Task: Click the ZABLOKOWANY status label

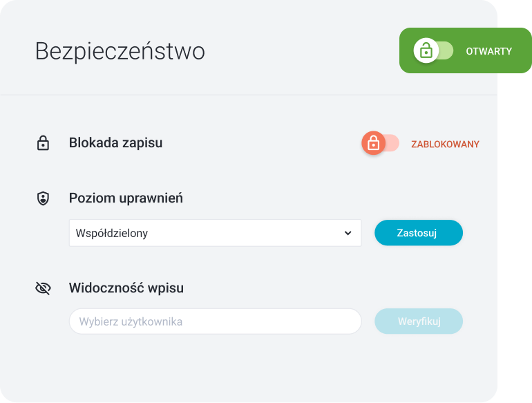Action: click(445, 144)
